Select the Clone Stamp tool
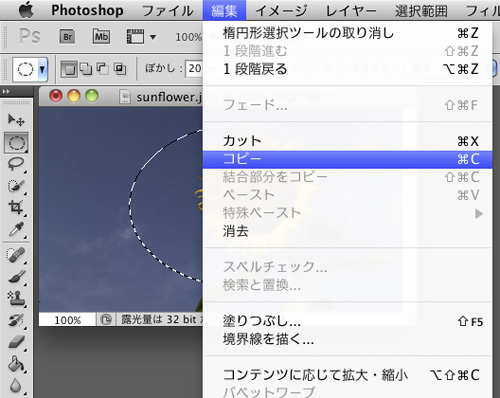This screenshot has height=398, width=500. [16, 298]
